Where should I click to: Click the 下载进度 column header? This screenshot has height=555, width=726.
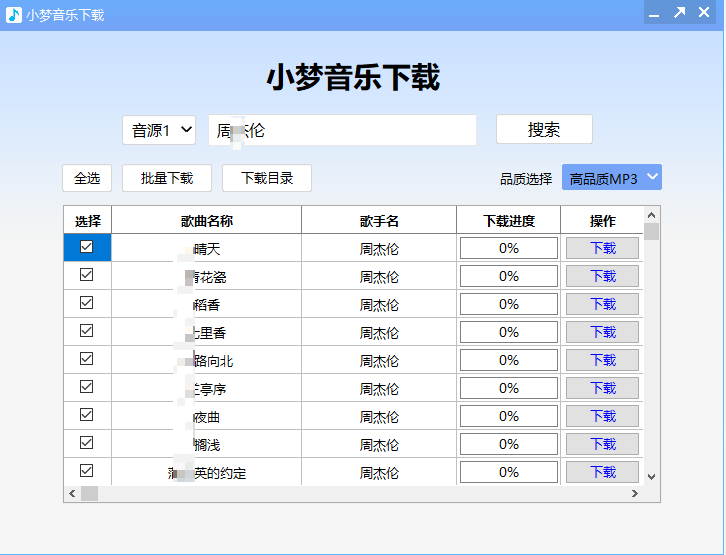pos(508,221)
